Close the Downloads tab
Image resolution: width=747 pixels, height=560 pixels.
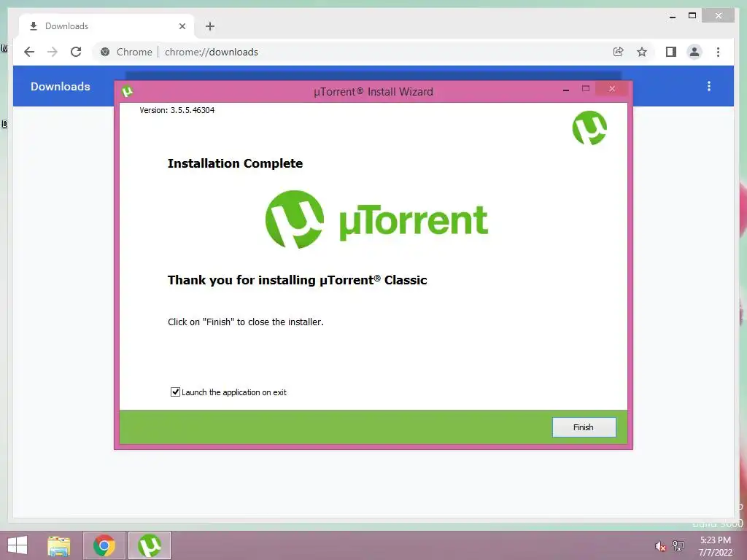click(x=182, y=26)
